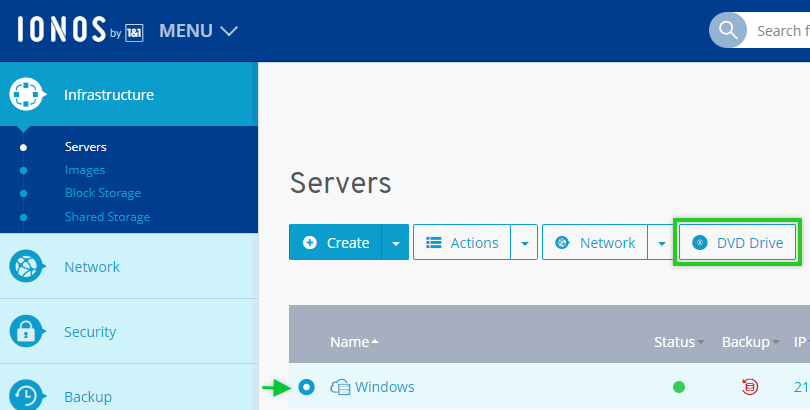Expand the Network button dropdown arrow
810x410 pixels.
[x=660, y=243]
